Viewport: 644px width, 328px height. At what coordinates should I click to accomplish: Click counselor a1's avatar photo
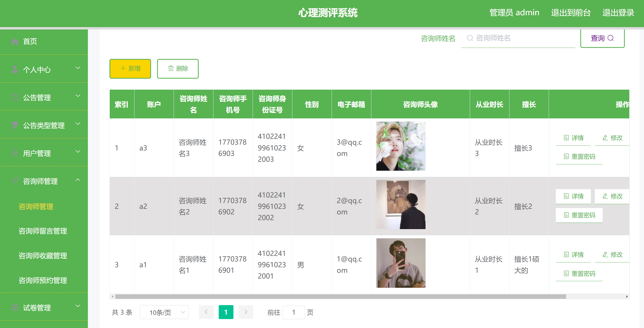point(401,263)
